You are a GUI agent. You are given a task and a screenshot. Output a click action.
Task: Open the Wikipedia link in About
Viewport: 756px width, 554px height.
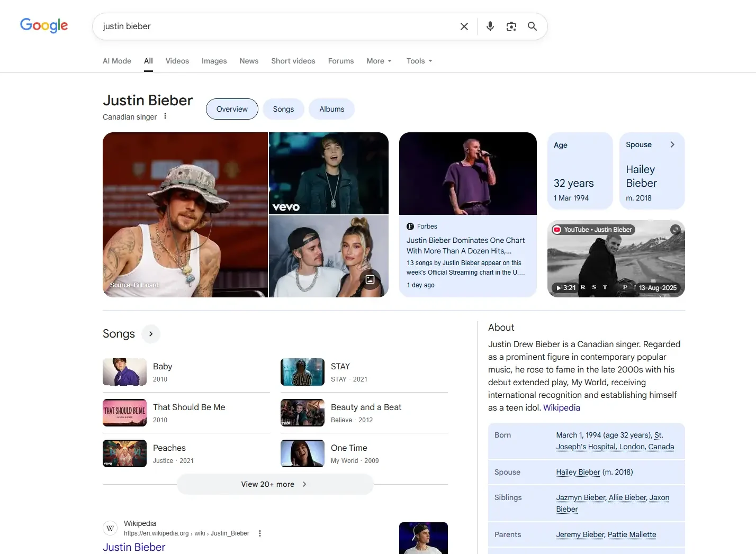click(x=562, y=407)
